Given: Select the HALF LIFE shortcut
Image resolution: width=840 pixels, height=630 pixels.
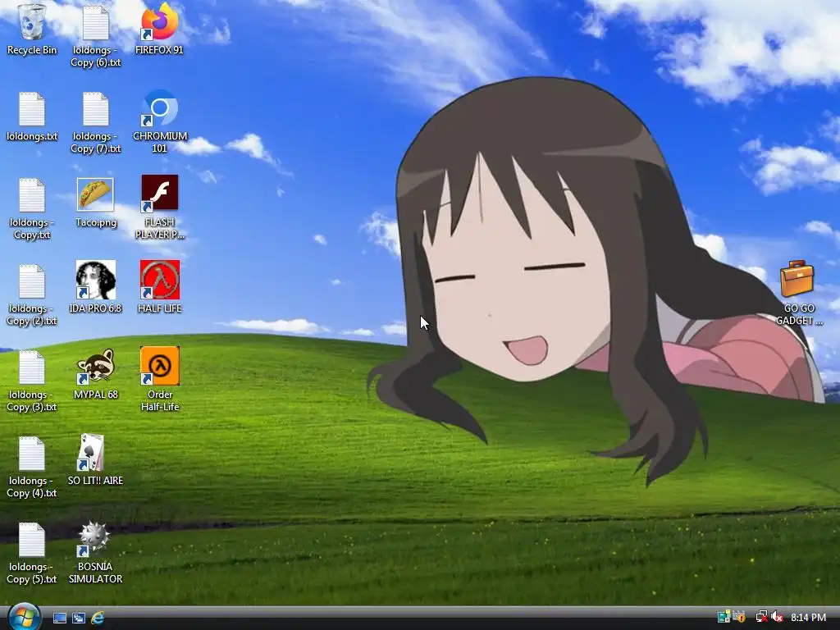Looking at the screenshot, I should [159, 286].
